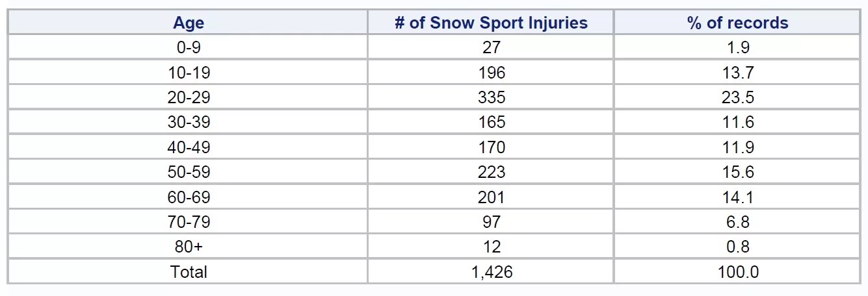Click the 23.5 percent cell
Image resolution: width=868 pixels, height=296 pixels.
click(x=737, y=97)
